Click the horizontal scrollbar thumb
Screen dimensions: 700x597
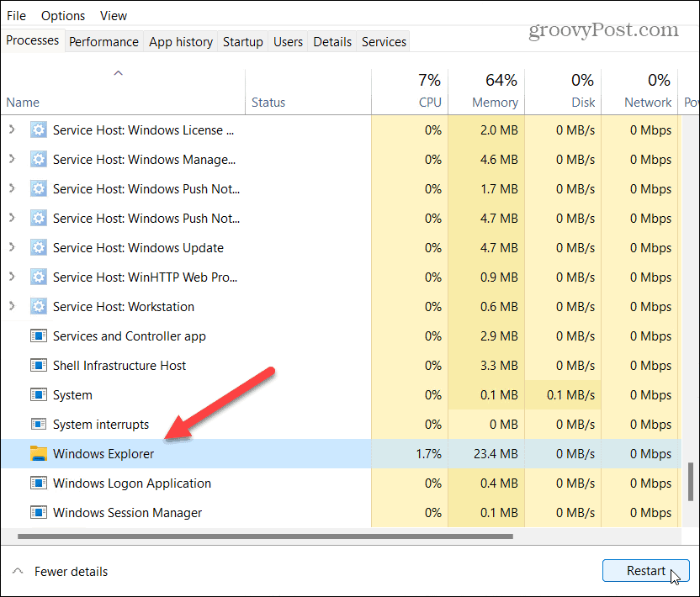pyautogui.click(x=265, y=536)
